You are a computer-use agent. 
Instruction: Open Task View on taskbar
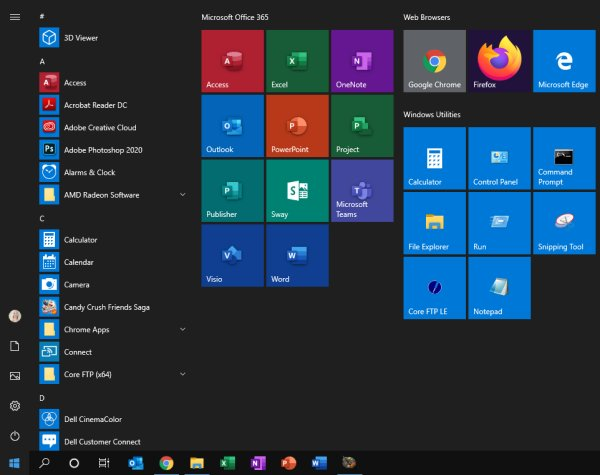[104, 463]
